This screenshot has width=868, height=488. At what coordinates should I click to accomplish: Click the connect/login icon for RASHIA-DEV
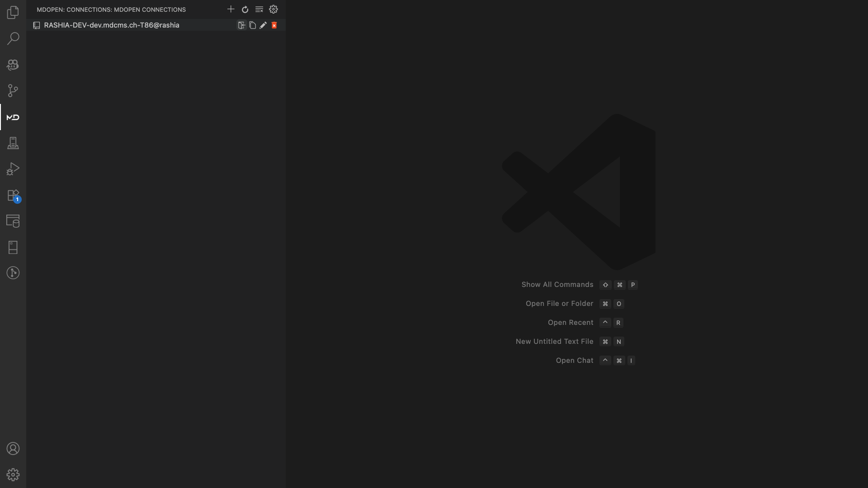tap(241, 25)
